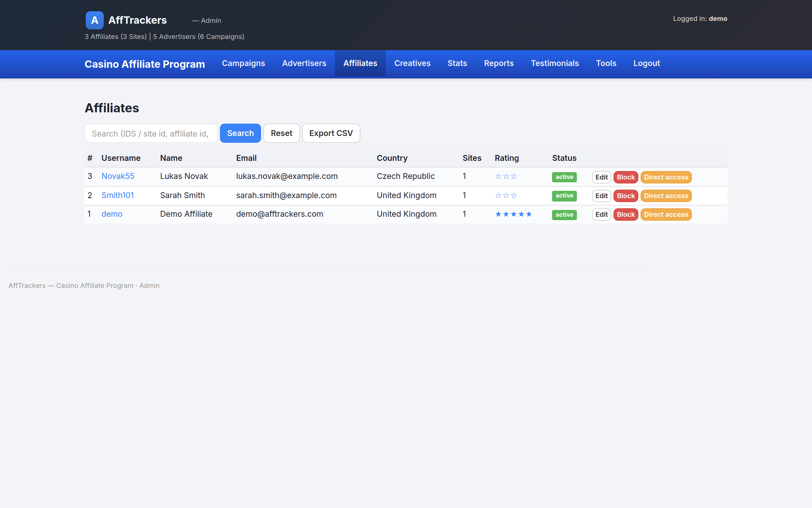Navigate to Testimonials
The width and height of the screenshot is (812, 508).
(555, 63)
